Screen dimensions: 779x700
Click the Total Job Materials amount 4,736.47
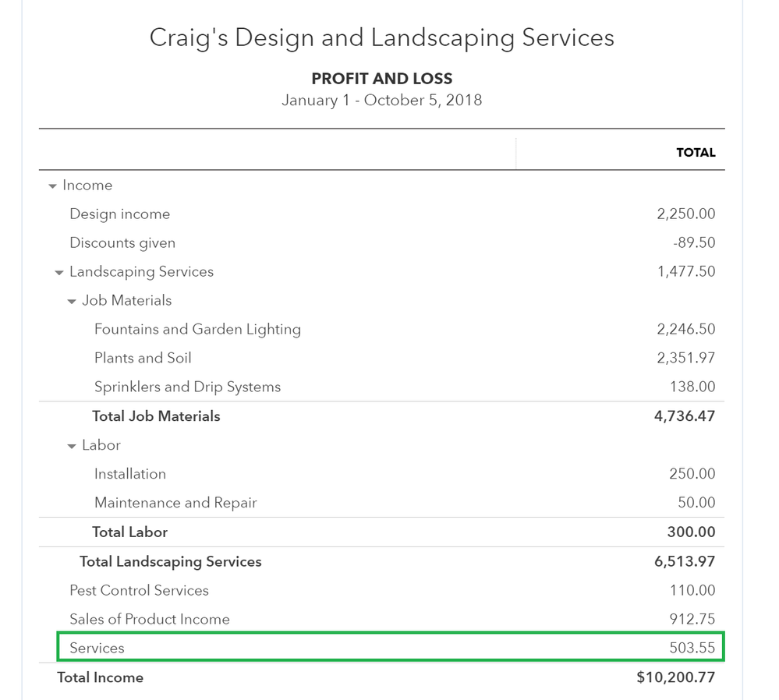[x=685, y=416]
